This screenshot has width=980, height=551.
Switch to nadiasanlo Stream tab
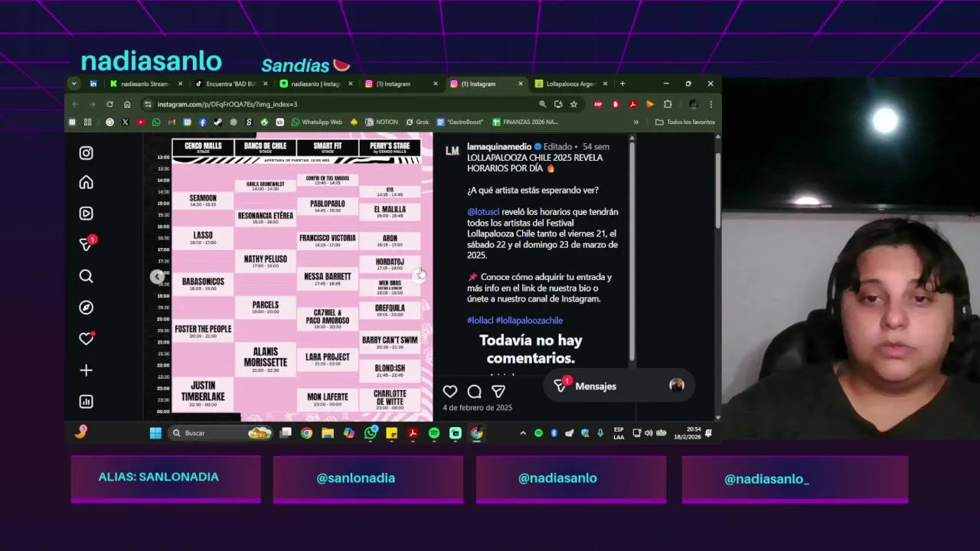[146, 83]
